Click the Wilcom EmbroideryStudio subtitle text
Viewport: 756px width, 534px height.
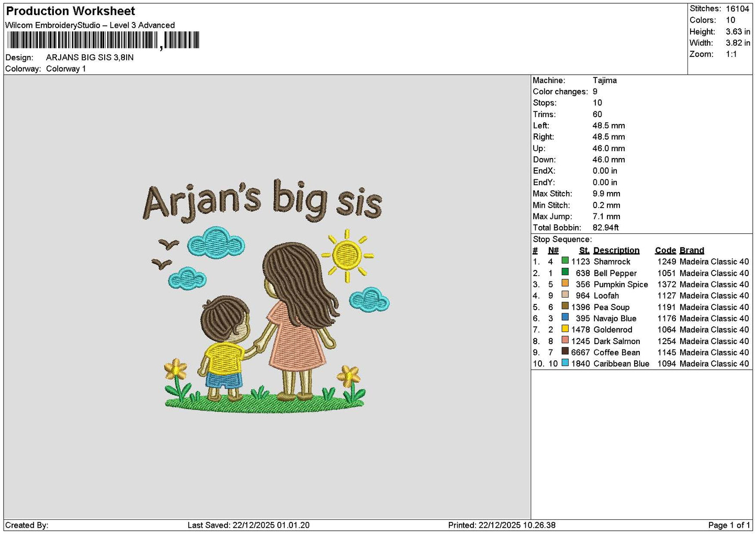[x=90, y=25]
